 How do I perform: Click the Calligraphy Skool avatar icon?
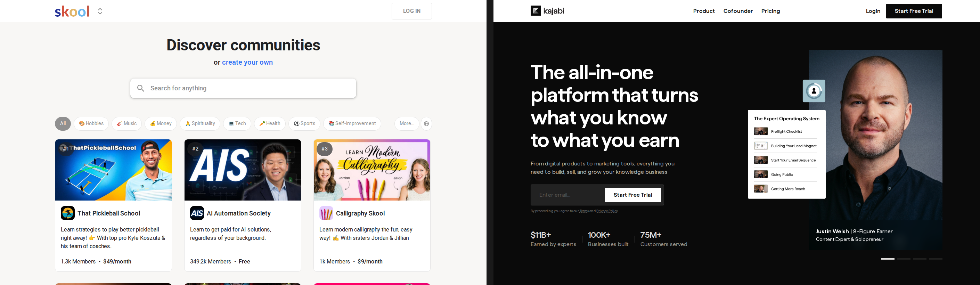(x=326, y=213)
